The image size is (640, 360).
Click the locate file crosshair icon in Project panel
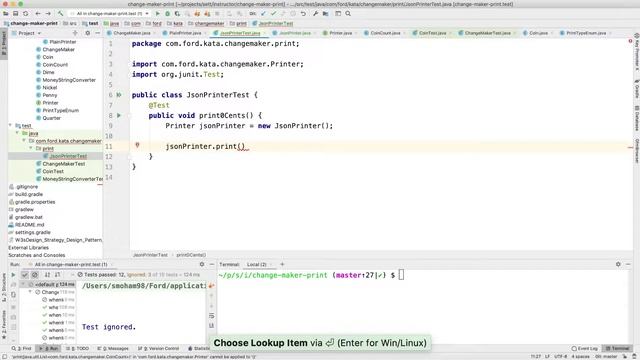(x=75, y=33)
